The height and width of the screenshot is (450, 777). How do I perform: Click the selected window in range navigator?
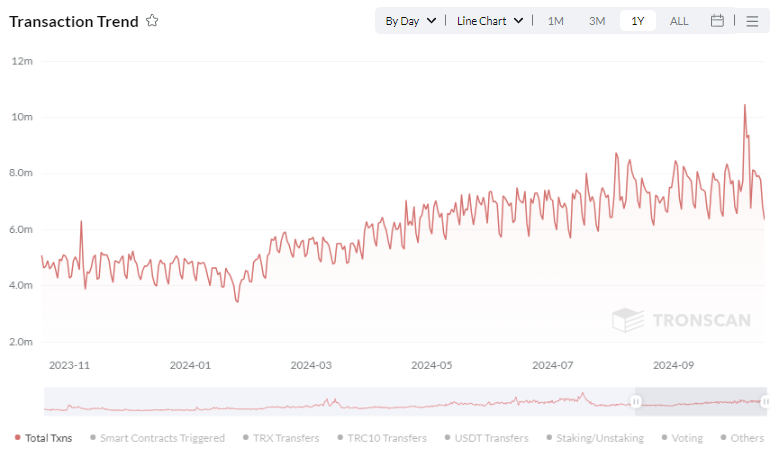701,401
